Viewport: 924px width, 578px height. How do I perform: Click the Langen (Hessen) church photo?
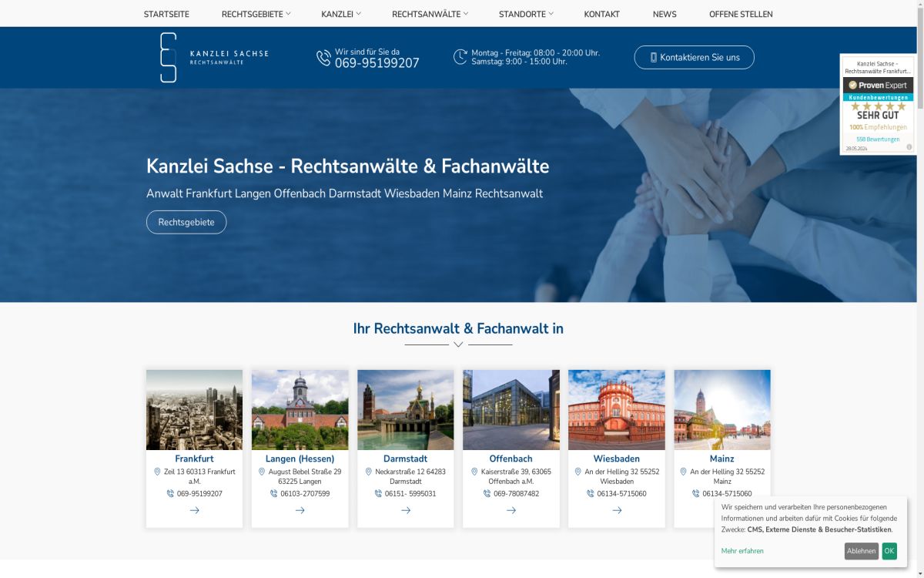click(x=300, y=409)
